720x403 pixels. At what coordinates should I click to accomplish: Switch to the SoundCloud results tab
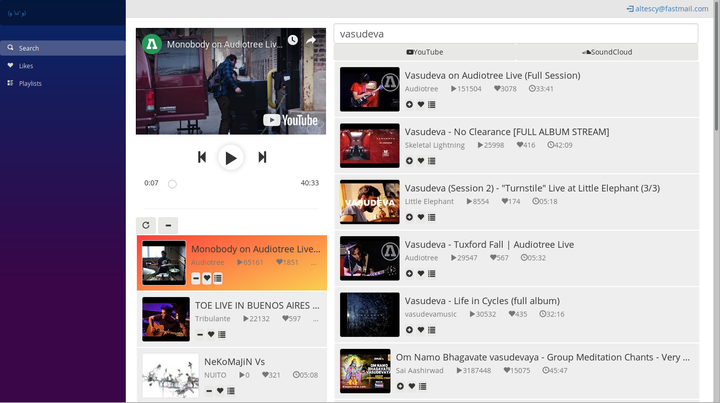pyautogui.click(x=607, y=52)
